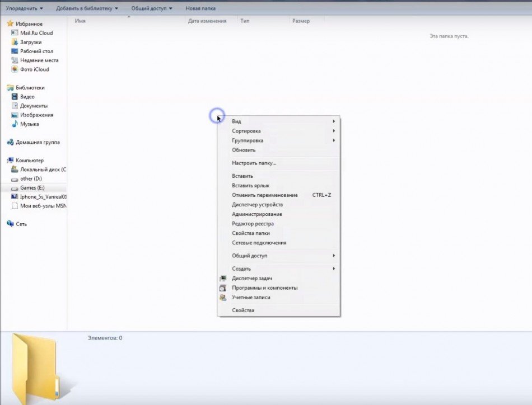
Task: Click the Mail.Ru Cloud icon in Favorites
Action: pos(15,33)
